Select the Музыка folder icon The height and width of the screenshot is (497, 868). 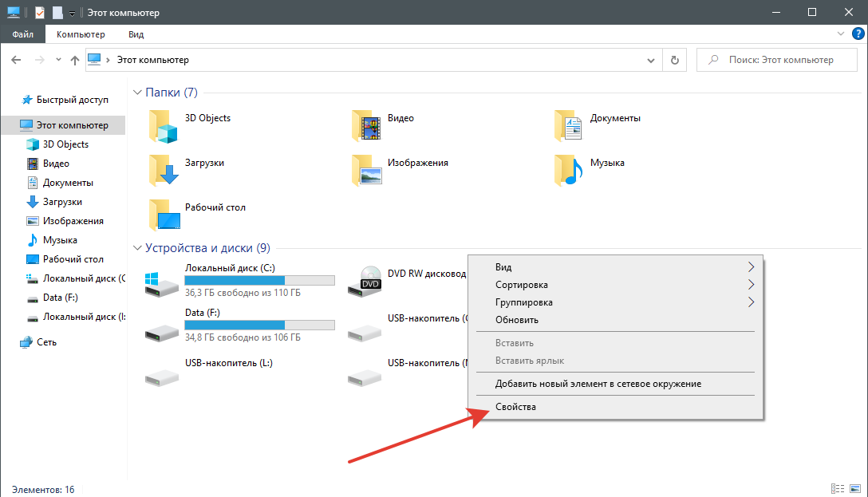pyautogui.click(x=568, y=170)
